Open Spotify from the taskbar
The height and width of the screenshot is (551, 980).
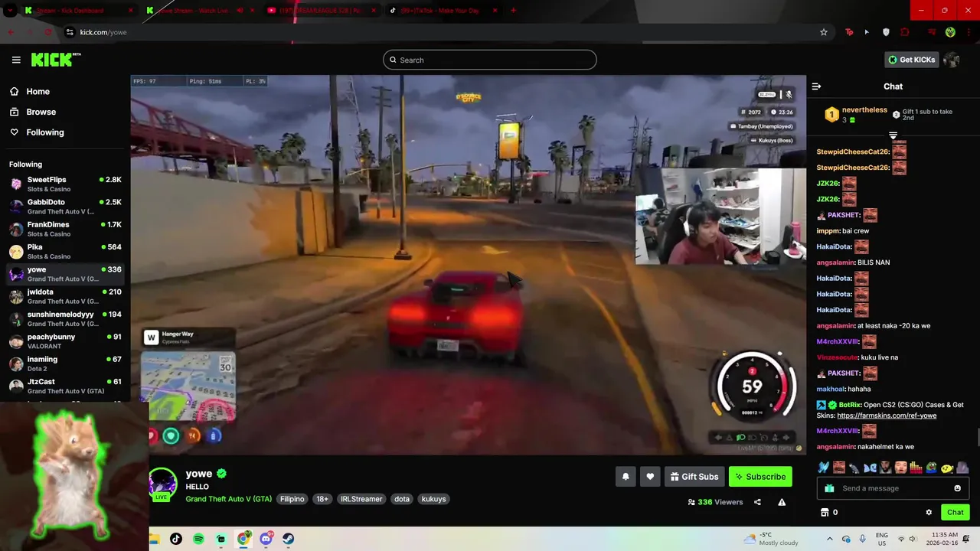coord(198,539)
